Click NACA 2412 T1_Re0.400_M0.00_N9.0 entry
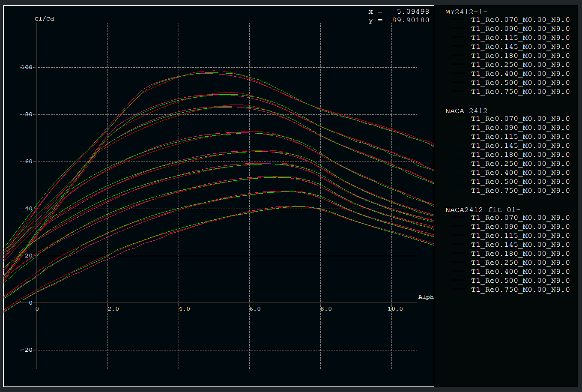Image resolution: width=582 pixels, height=392 pixels. tap(511, 173)
